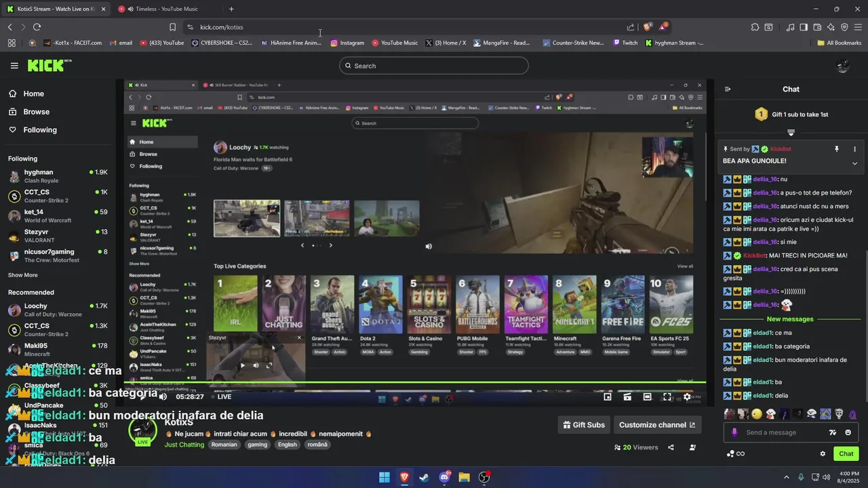Click the green Chat send button
868x488 pixels.
pyautogui.click(x=846, y=453)
